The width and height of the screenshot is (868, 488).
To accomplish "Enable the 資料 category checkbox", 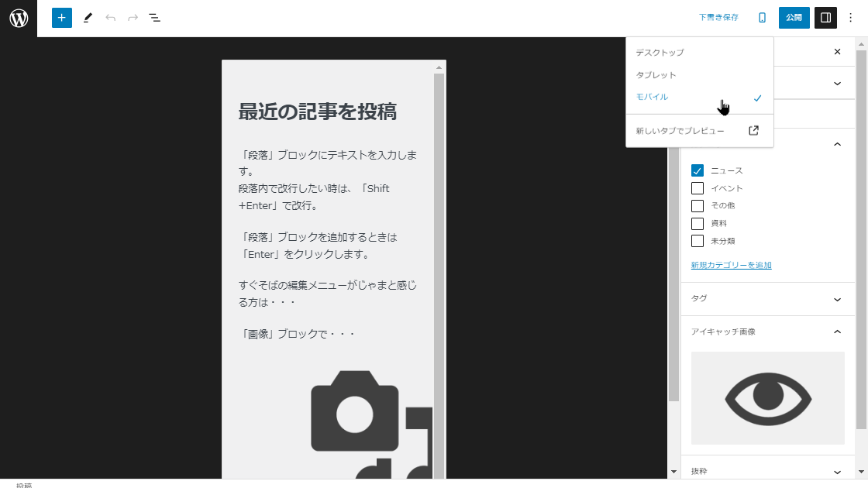I will [697, 223].
